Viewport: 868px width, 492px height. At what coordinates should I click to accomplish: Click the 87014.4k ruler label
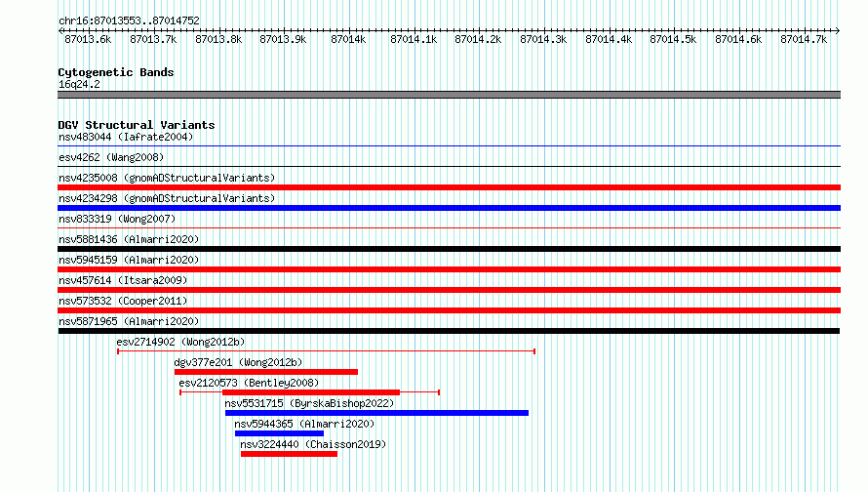click(609, 39)
